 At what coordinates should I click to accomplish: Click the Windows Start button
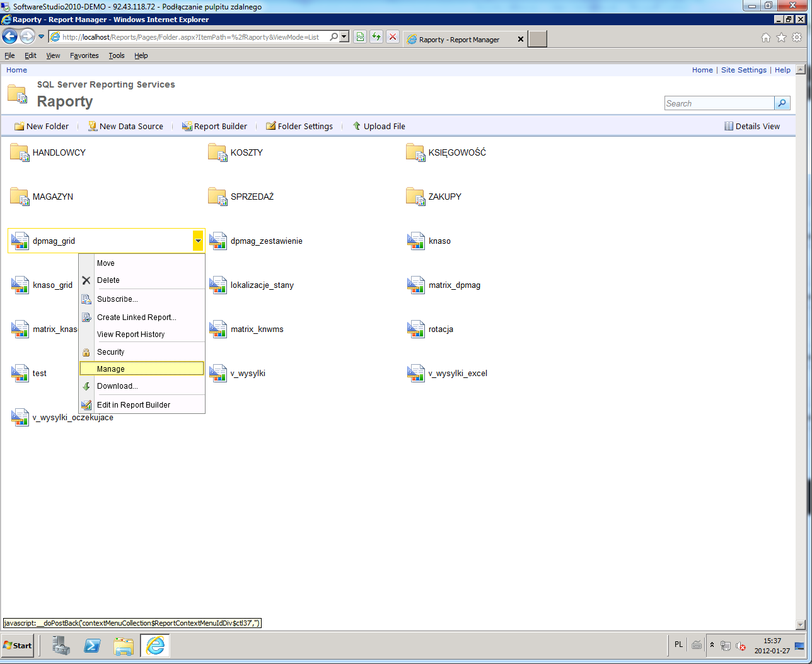[18, 646]
